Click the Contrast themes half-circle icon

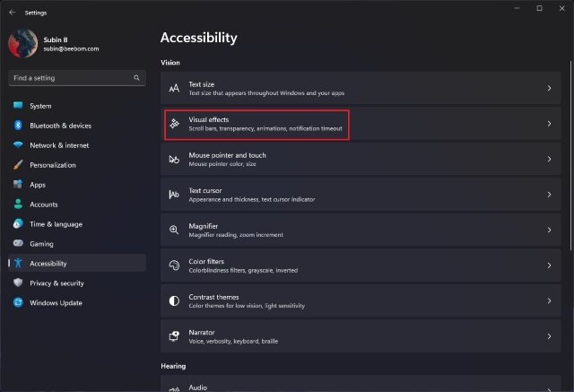174,301
